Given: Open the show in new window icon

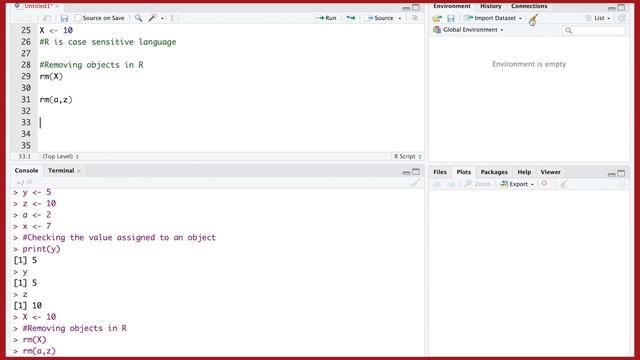Looking at the screenshot, I should point(47,18).
